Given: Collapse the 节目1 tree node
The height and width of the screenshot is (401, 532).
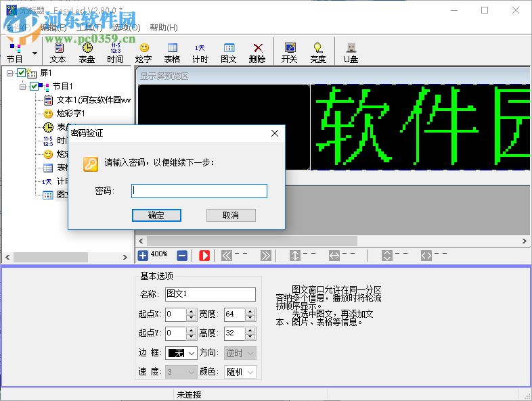Looking at the screenshot, I should (23, 87).
